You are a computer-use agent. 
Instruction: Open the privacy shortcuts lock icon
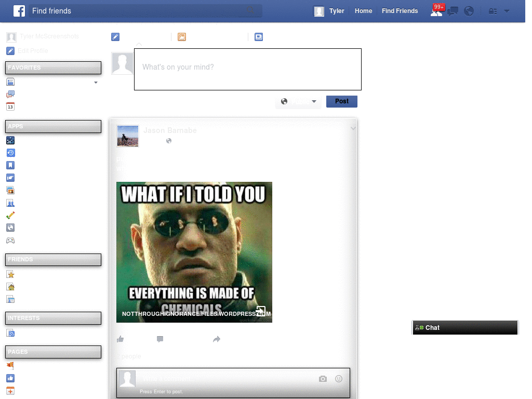[x=493, y=11]
